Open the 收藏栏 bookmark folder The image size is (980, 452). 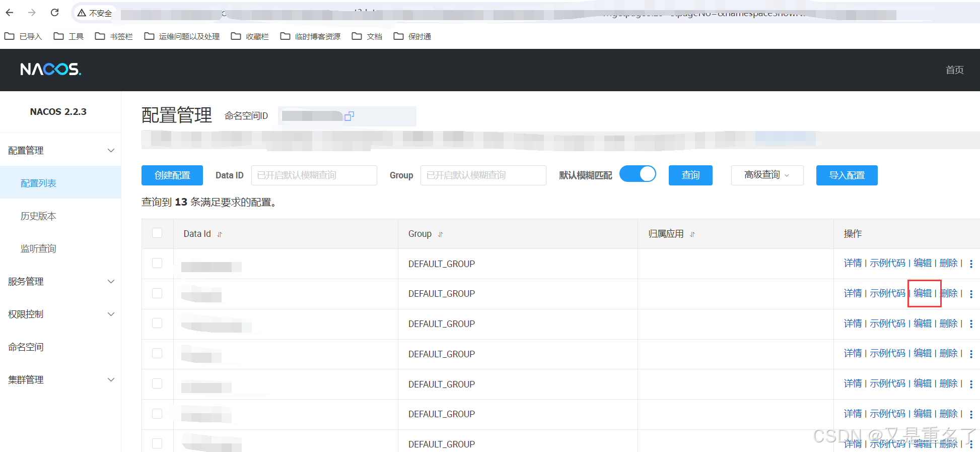[250, 36]
